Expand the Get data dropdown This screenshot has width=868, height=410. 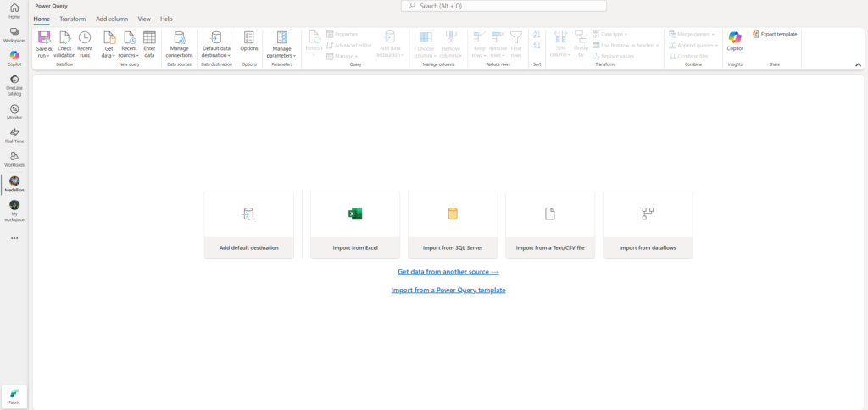click(108, 55)
